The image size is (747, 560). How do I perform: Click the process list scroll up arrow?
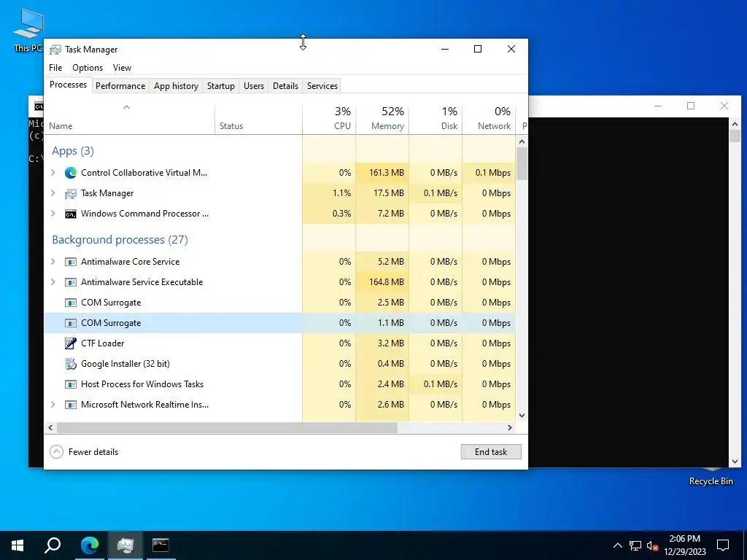[x=522, y=141]
